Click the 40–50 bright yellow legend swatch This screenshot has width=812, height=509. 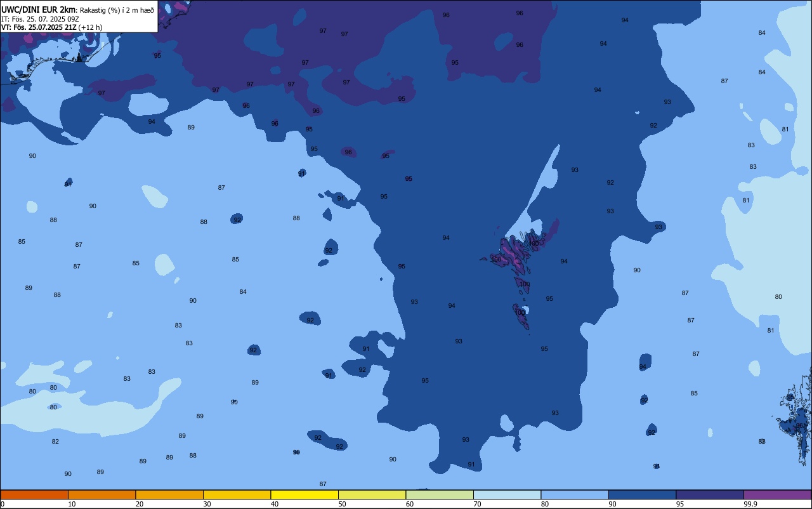click(x=304, y=494)
